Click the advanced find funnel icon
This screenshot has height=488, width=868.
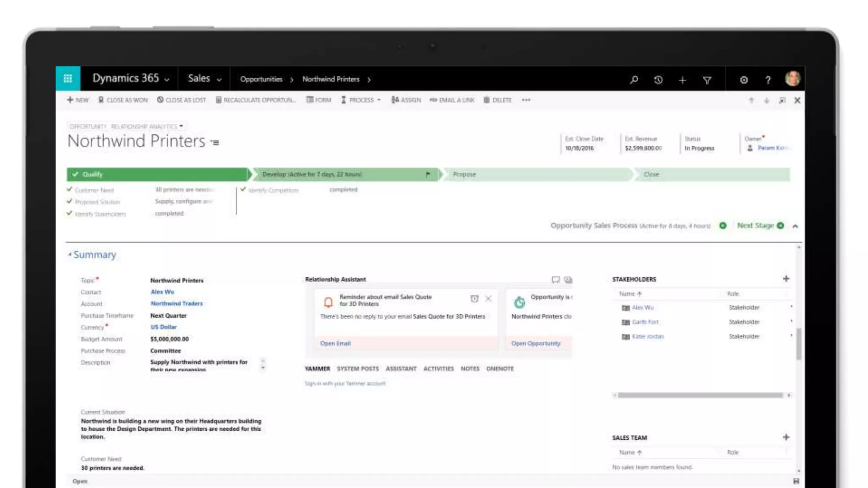pyautogui.click(x=707, y=80)
